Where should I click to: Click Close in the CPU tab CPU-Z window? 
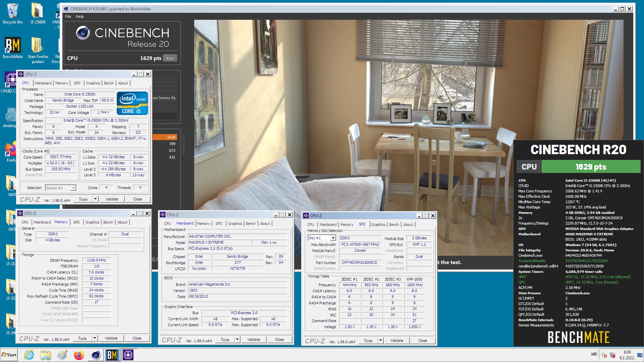138,199
